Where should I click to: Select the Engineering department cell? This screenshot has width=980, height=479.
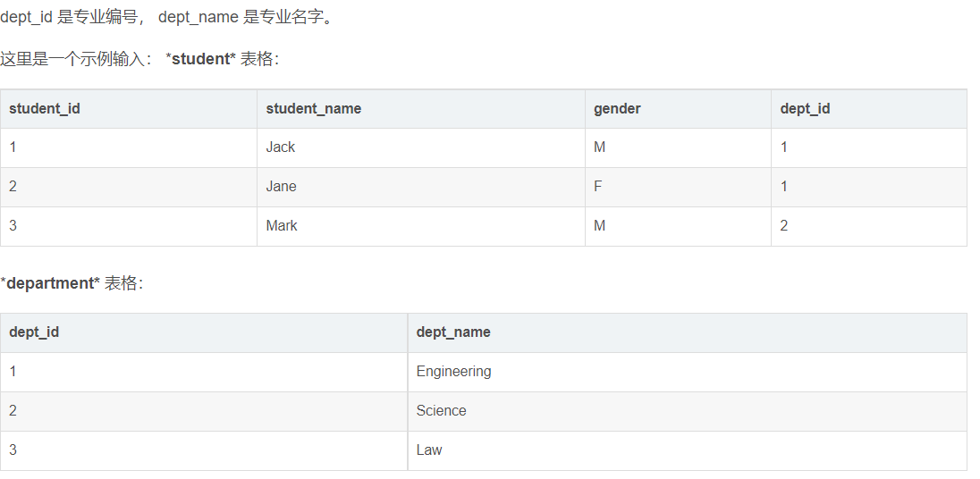(687, 372)
